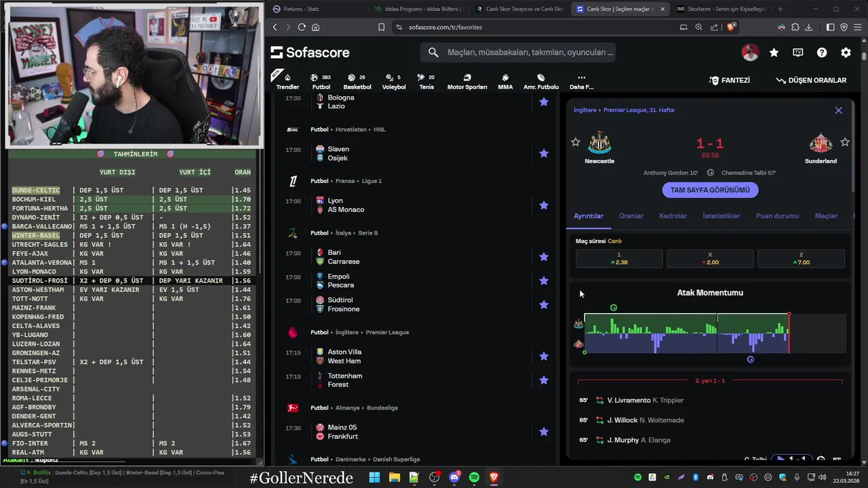The height and width of the screenshot is (488, 868).
Task: Open the Trendler sports category
Action: coord(288,81)
